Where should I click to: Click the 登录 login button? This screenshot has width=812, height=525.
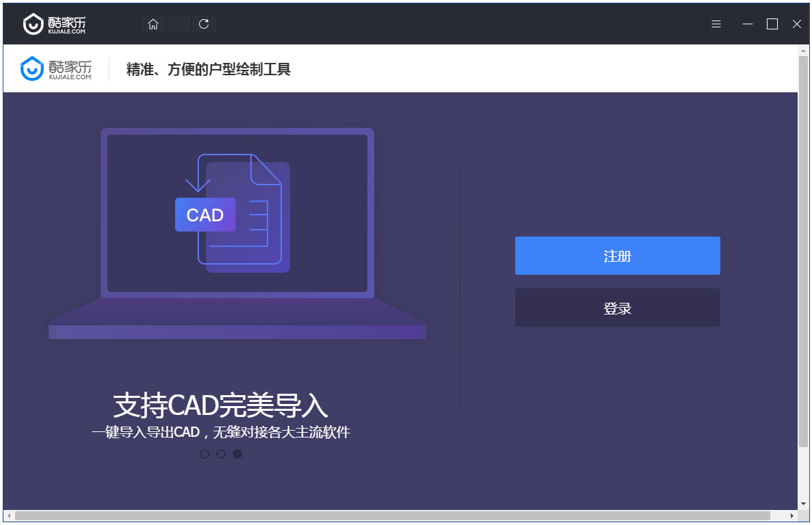click(617, 308)
